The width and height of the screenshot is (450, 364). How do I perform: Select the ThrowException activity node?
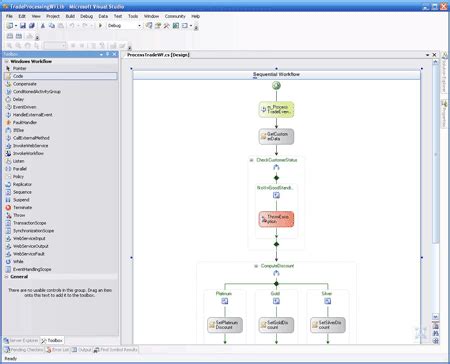click(276, 219)
